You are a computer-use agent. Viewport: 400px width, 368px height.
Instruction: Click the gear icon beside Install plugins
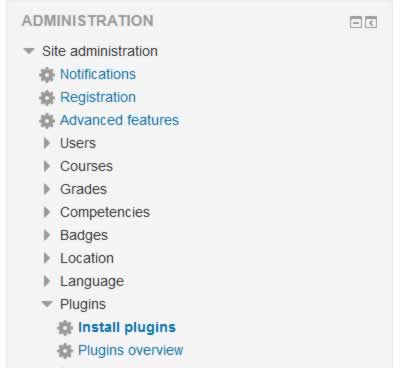point(65,328)
